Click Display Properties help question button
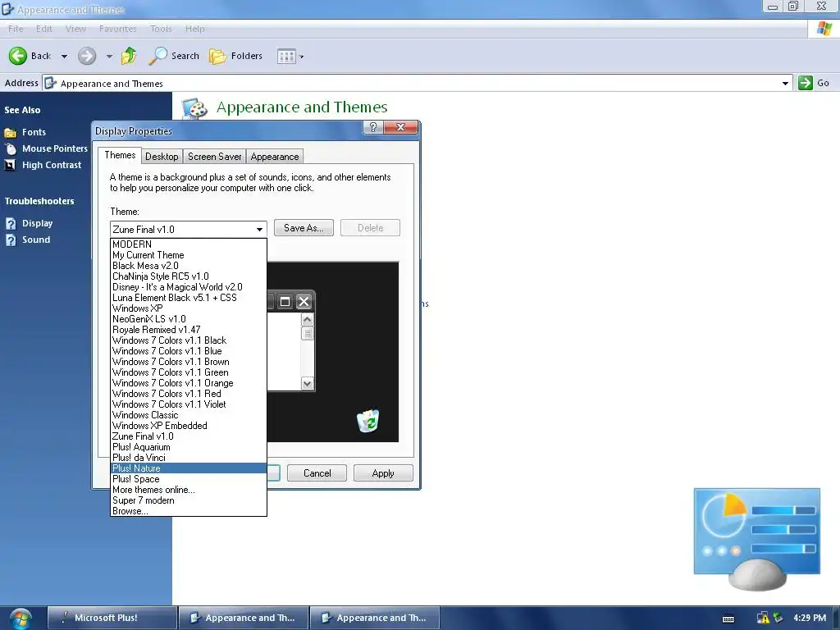The height and width of the screenshot is (630, 840). tap(373, 127)
